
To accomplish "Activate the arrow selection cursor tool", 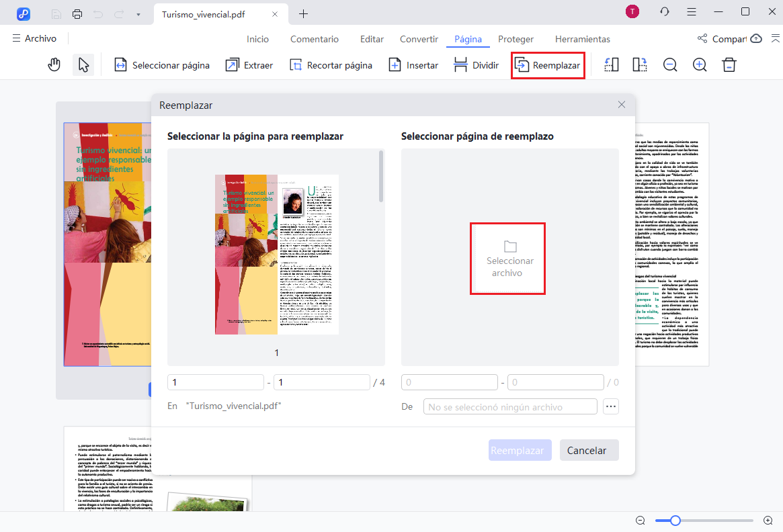I will (83, 65).
